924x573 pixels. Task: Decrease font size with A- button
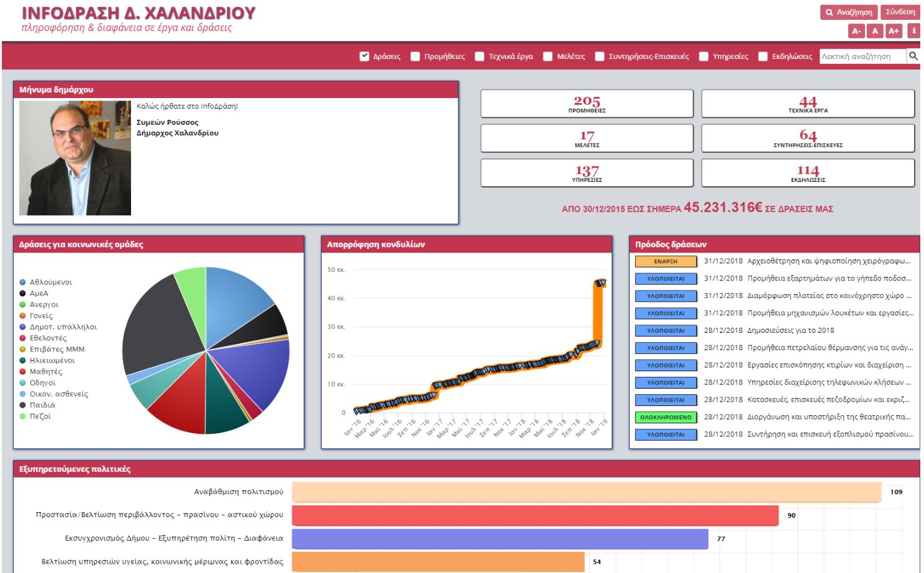click(x=856, y=30)
